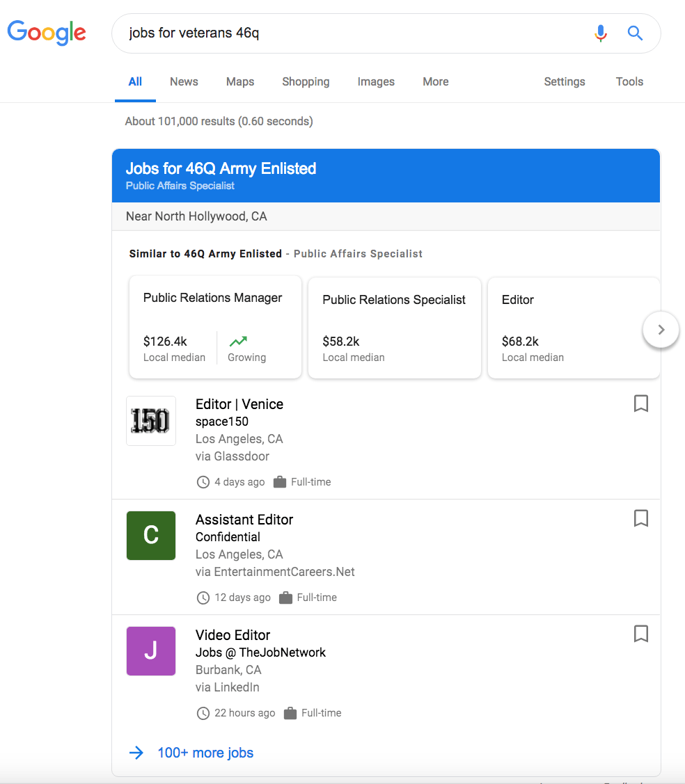
Task: Switch to the News tab
Action: [184, 81]
